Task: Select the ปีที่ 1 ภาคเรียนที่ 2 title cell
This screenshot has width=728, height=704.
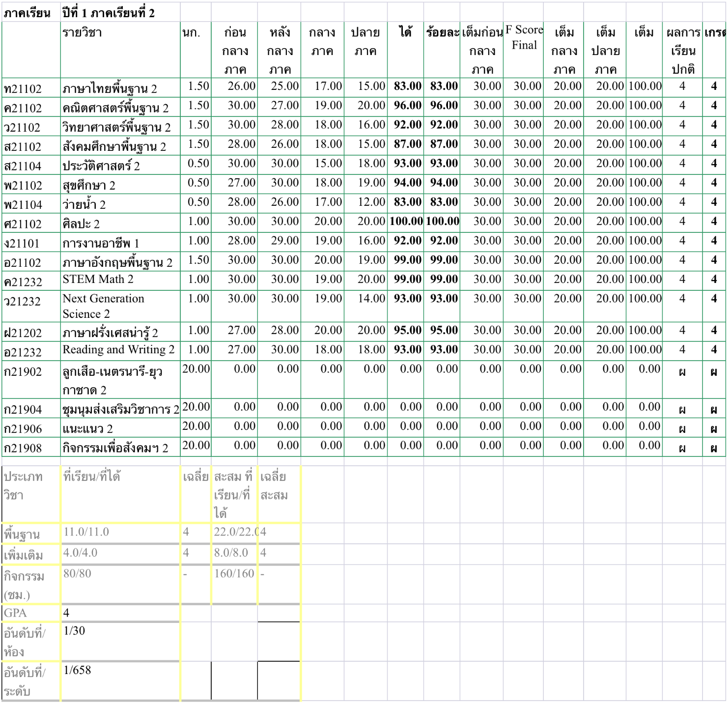Action: click(x=120, y=12)
